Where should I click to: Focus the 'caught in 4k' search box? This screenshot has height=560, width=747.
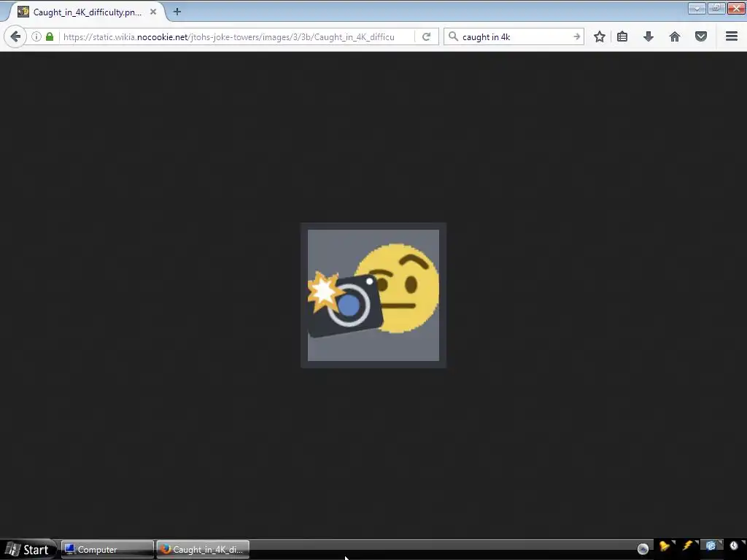pos(514,36)
